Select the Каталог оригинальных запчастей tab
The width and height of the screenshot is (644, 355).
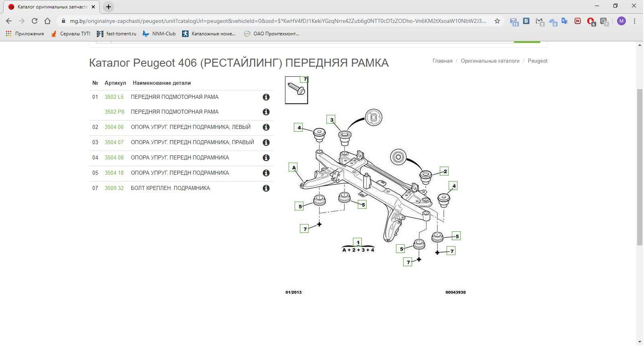click(x=52, y=7)
